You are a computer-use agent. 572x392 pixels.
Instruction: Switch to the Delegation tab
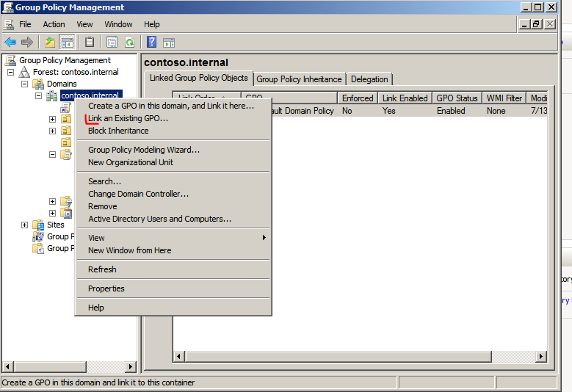369,79
